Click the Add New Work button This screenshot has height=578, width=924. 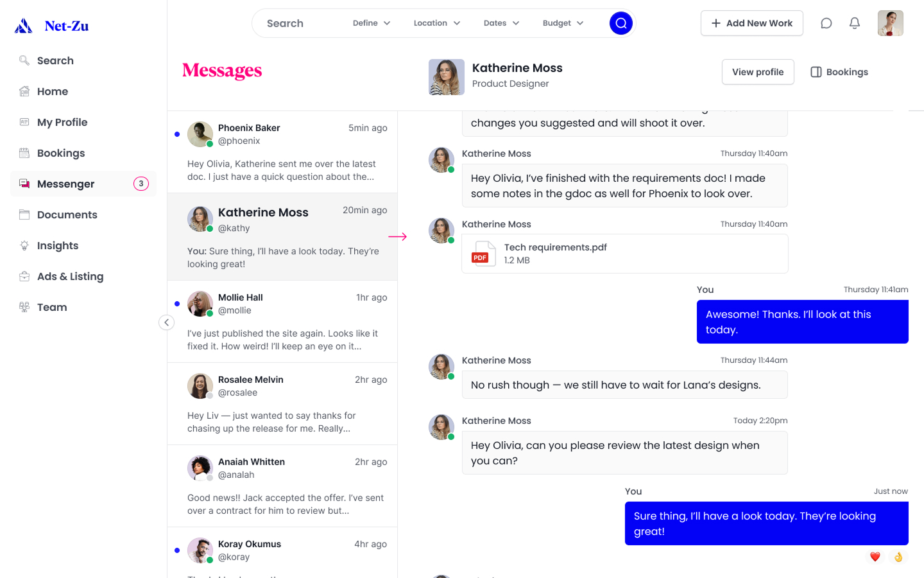point(752,23)
